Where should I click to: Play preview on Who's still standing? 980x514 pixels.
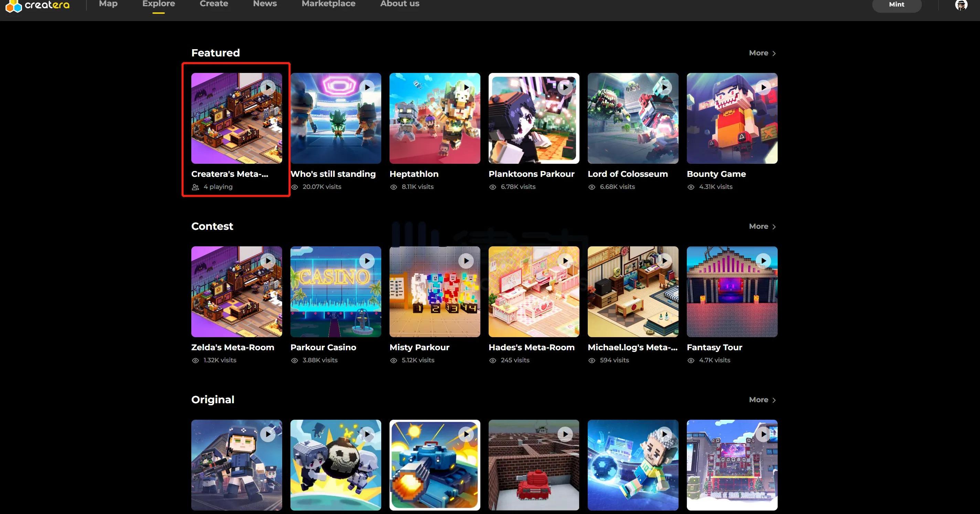(x=367, y=87)
